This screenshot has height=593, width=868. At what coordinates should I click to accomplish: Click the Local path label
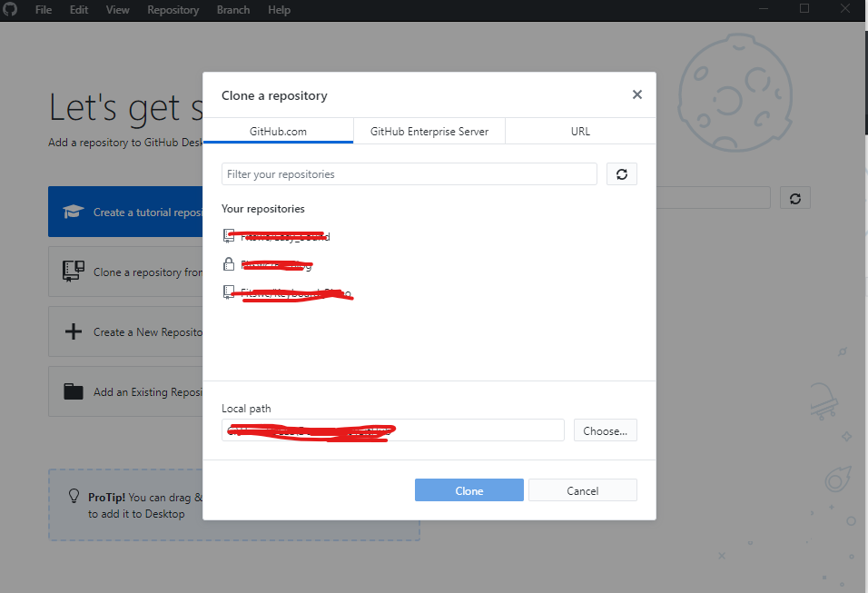[246, 409]
